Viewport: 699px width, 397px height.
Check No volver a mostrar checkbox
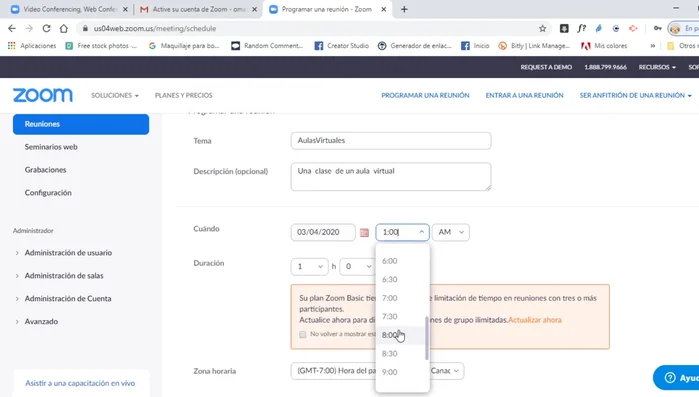tap(303, 334)
